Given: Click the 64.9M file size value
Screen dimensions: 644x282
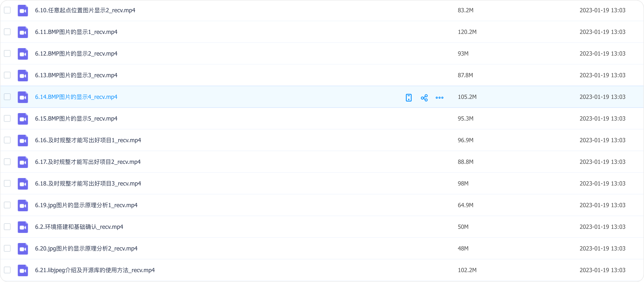Looking at the screenshot, I should [465, 205].
